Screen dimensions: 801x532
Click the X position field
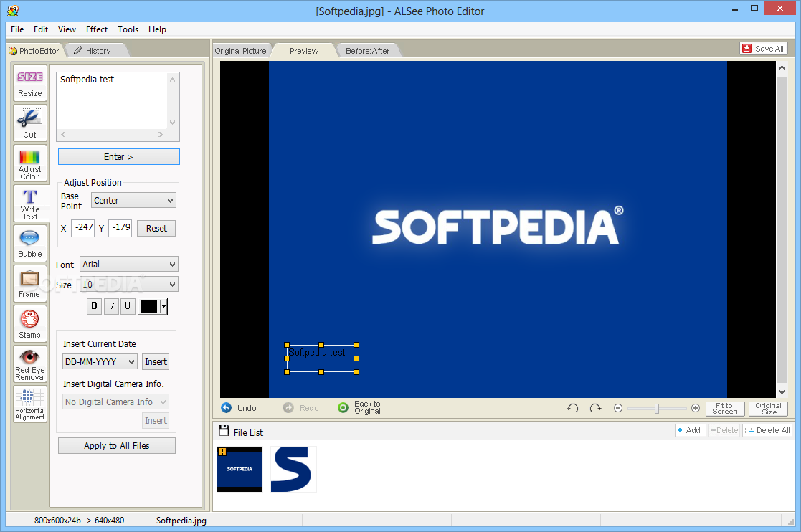[82, 228]
